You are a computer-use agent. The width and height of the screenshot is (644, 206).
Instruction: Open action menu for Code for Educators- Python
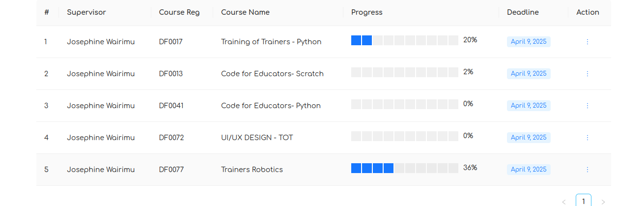click(587, 106)
